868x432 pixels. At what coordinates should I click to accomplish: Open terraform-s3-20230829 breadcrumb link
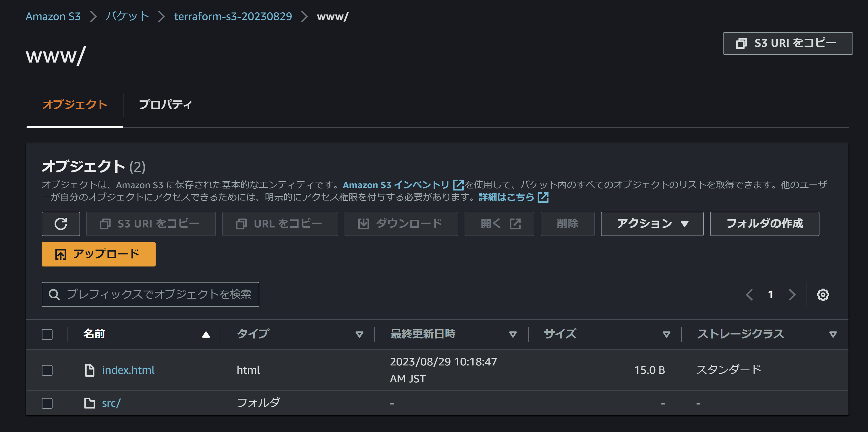tap(233, 16)
